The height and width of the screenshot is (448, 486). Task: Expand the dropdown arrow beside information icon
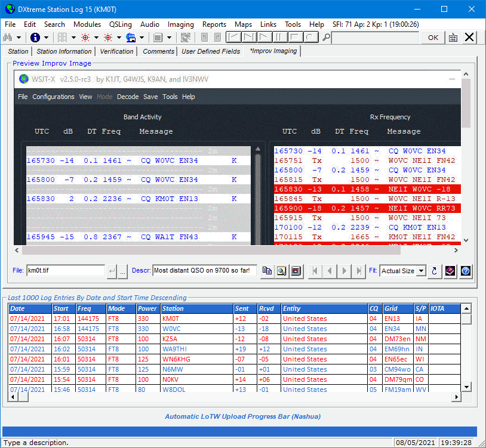[x=47, y=38]
